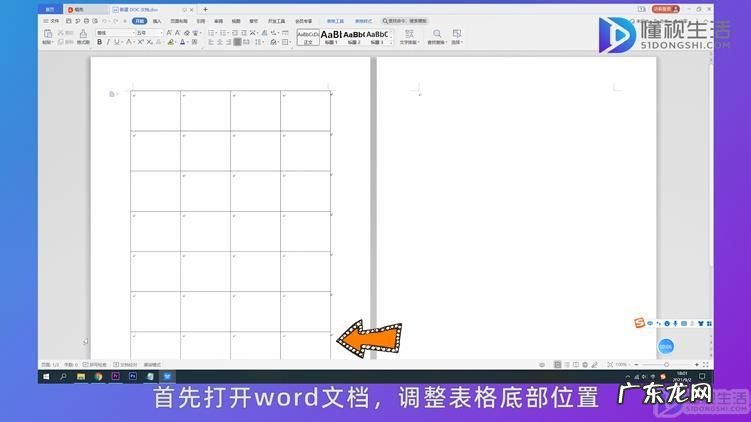Click the Select tool icon in ribbon
This screenshot has height=422, width=751.
[457, 34]
